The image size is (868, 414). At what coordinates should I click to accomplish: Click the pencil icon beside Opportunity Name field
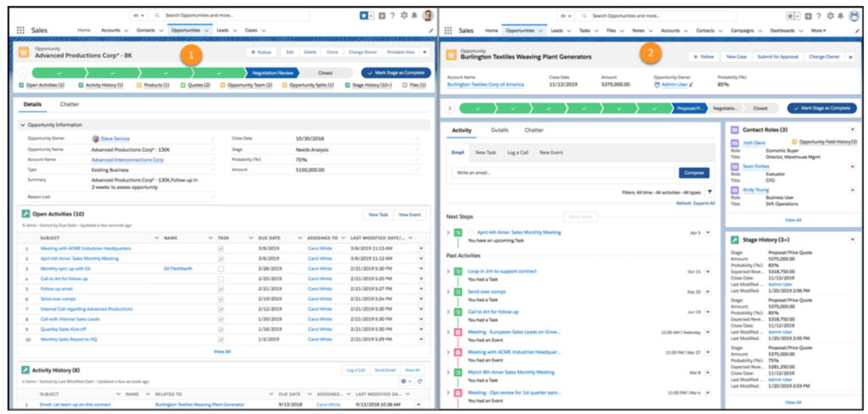[213, 149]
